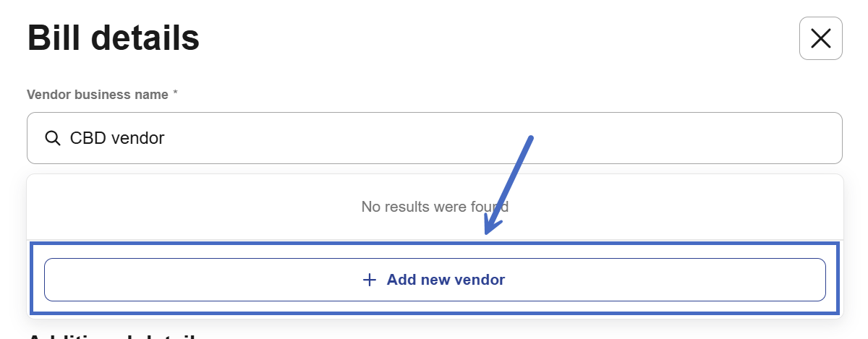Click the required asterisk after Vendor business name
Image resolution: width=868 pixels, height=339 pixels.
tap(175, 94)
